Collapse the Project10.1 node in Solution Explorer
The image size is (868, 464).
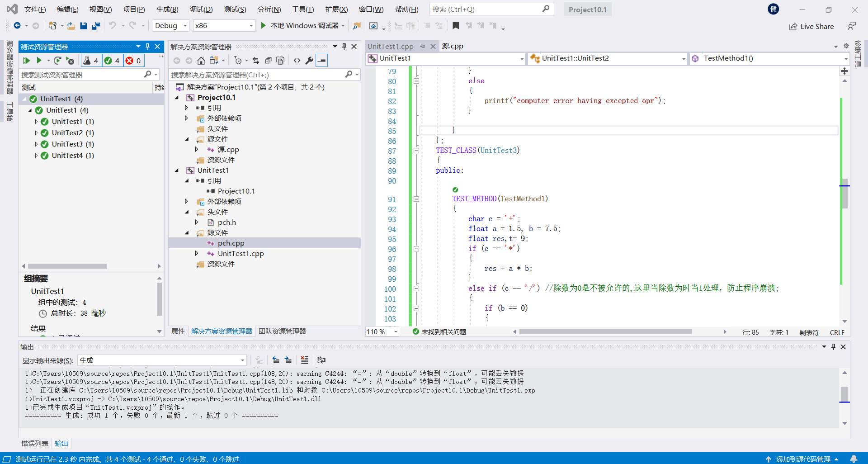[177, 98]
